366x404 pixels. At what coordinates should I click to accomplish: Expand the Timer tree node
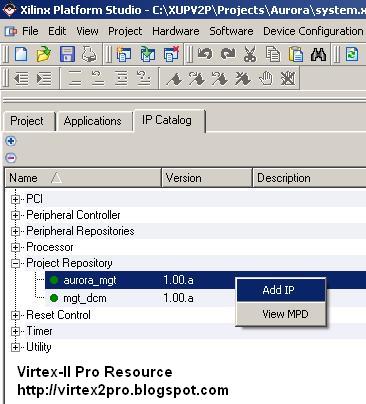15,331
